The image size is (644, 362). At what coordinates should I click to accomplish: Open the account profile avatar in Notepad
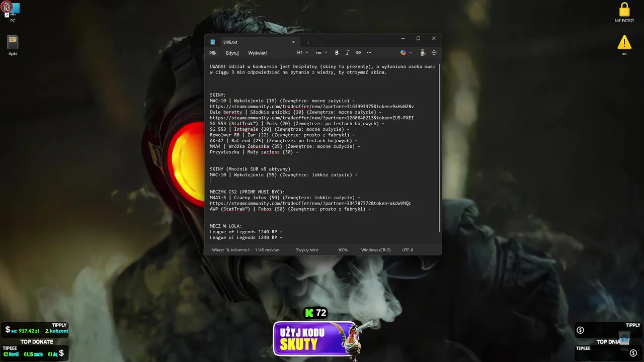[x=423, y=53]
